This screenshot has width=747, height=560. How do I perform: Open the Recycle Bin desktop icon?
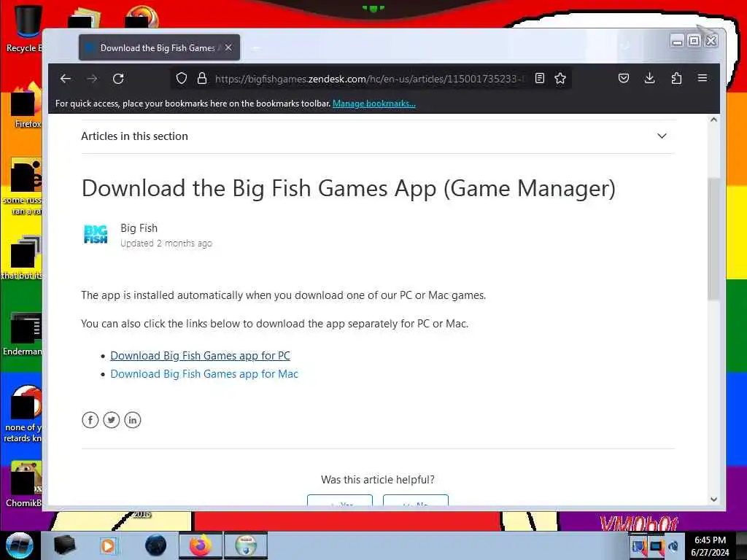(24, 28)
